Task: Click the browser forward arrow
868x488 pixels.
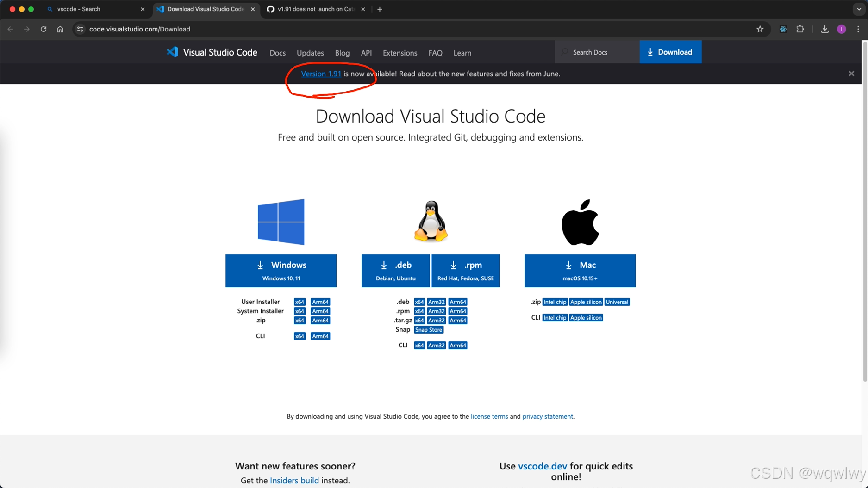Action: [27, 29]
